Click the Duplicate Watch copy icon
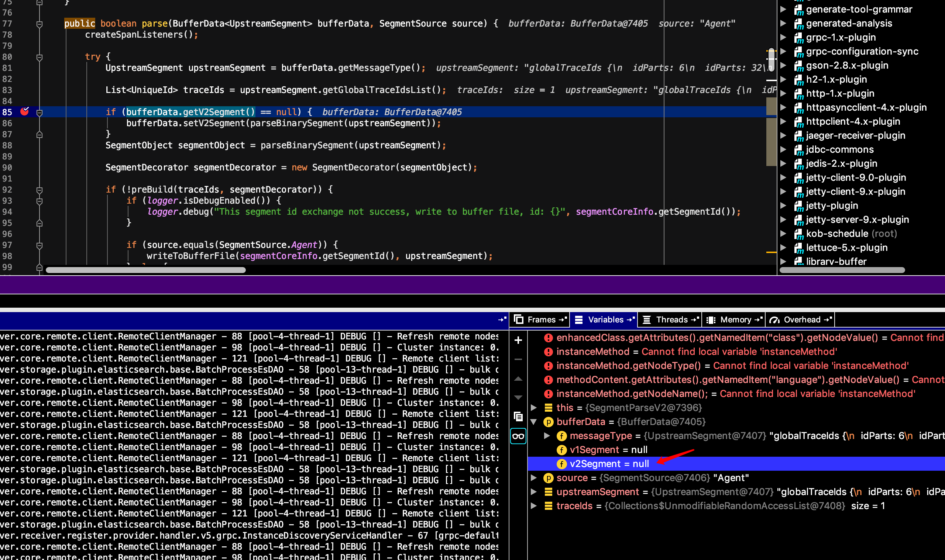The height and width of the screenshot is (560, 945). tap(518, 416)
